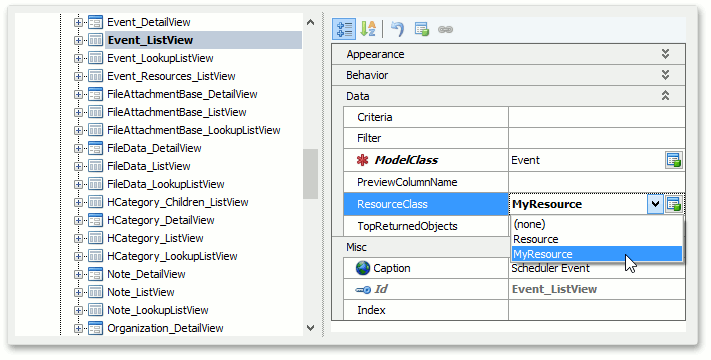Click the red asterisk beside ModelClass

click(362, 160)
